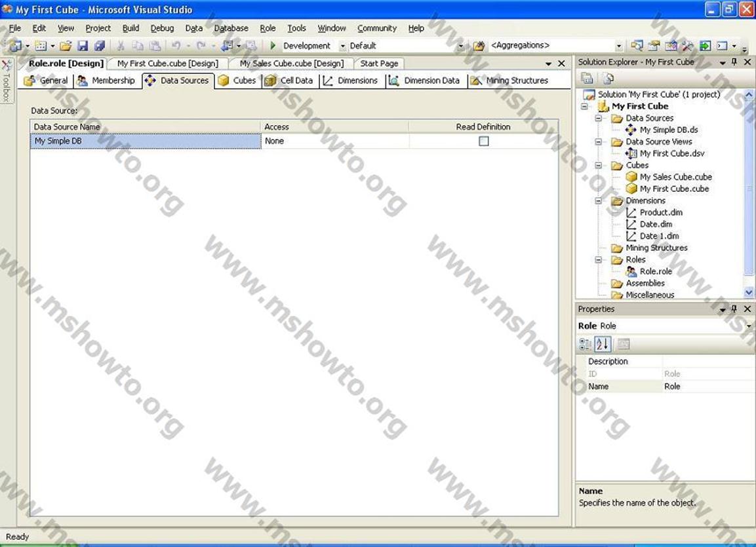Close the Role.role design document with the X

[x=561, y=64]
